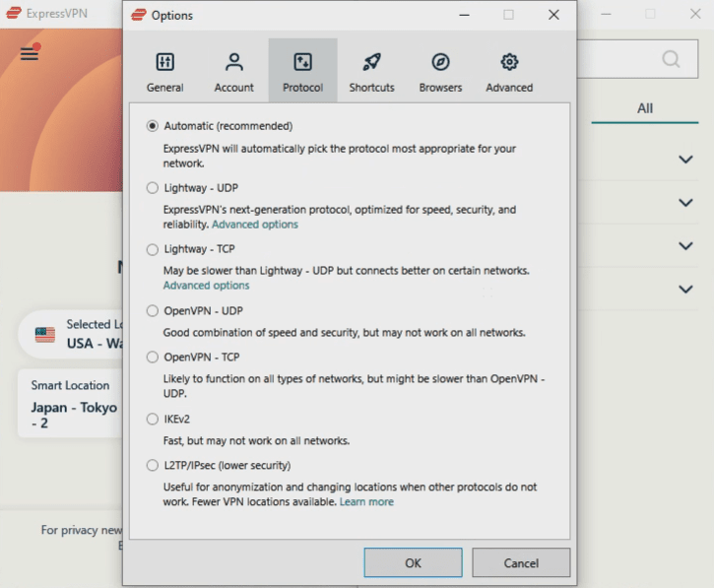
Task: Click the Smart Location Japan - Tokyo card
Action: coord(71,404)
